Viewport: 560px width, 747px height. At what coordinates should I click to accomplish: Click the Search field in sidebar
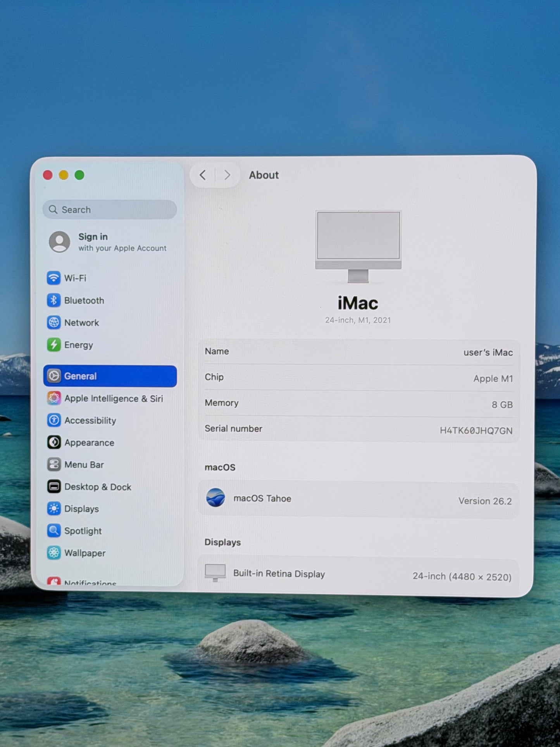110,210
